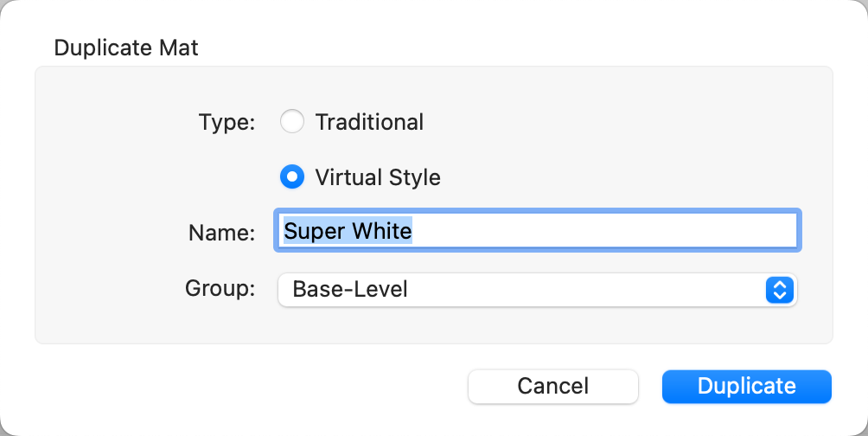Screen dimensions: 868x436
Task: Click the blue up-down chevron icon
Action: (x=779, y=290)
